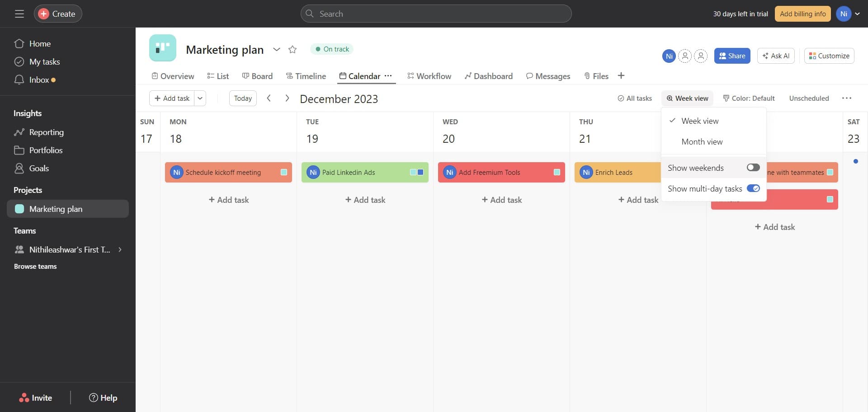The height and width of the screenshot is (412, 868).
Task: Open the Customize panel
Action: coord(829,56)
